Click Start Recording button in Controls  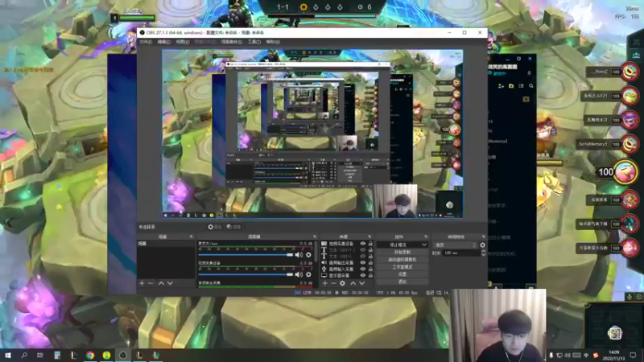[402, 252]
